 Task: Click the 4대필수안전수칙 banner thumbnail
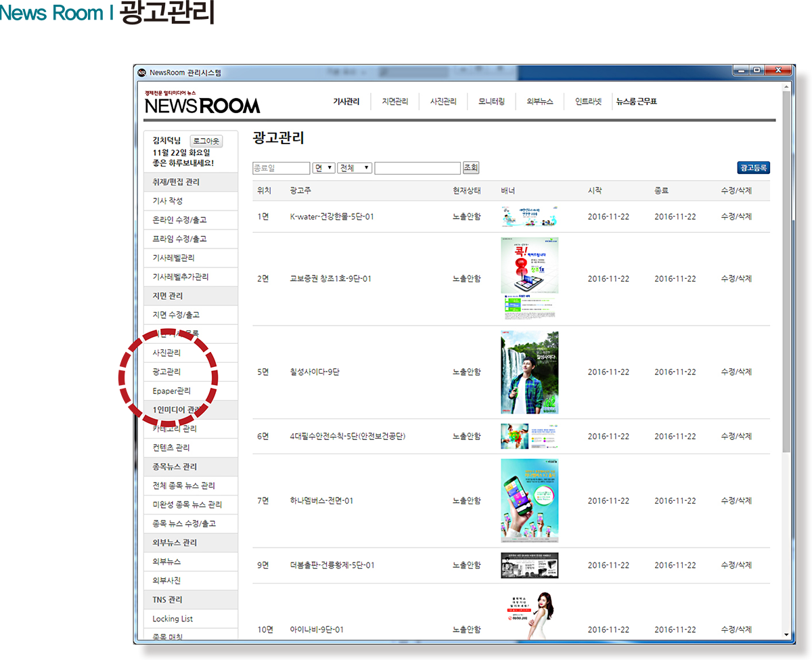pos(530,437)
